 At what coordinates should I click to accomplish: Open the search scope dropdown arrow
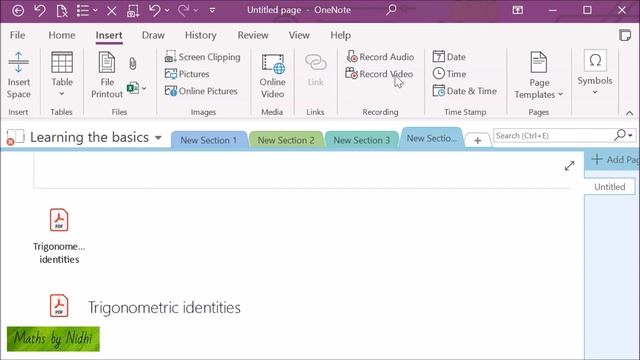coord(631,136)
